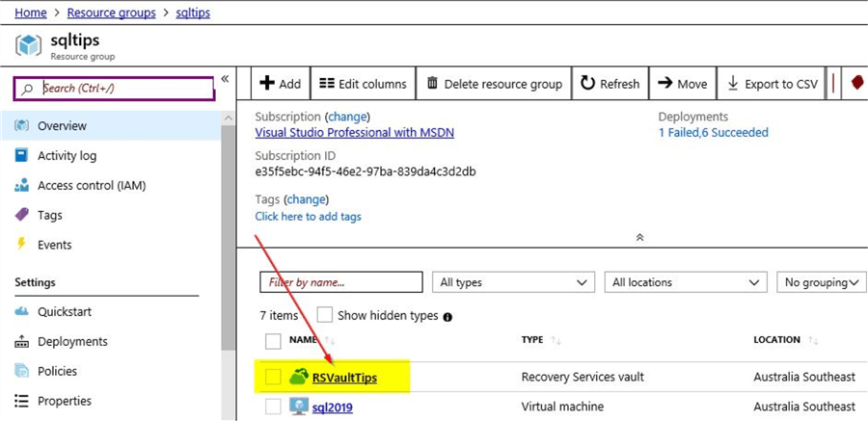Click the Activity log book icon
Viewport: 868px width, 421px height.
pos(21,155)
